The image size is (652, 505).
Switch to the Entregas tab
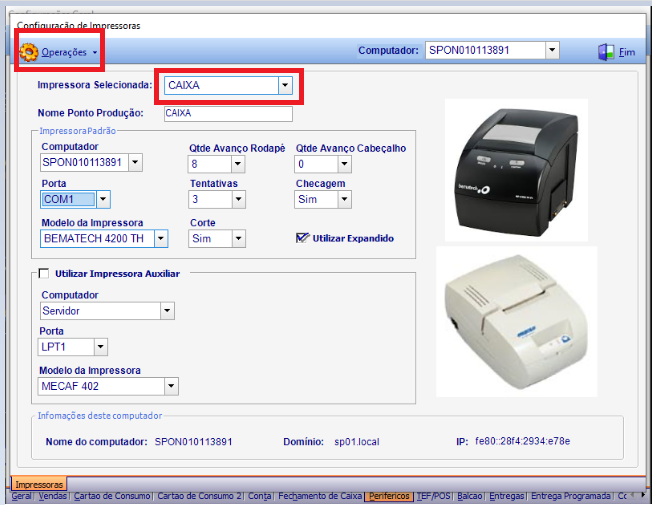coord(507,496)
